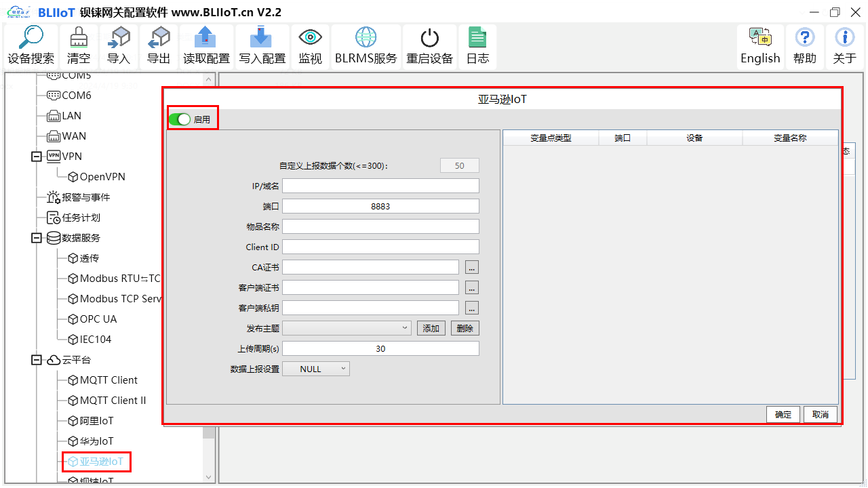Click the 设备搜索 device search icon
The image size is (868, 488).
[31, 46]
